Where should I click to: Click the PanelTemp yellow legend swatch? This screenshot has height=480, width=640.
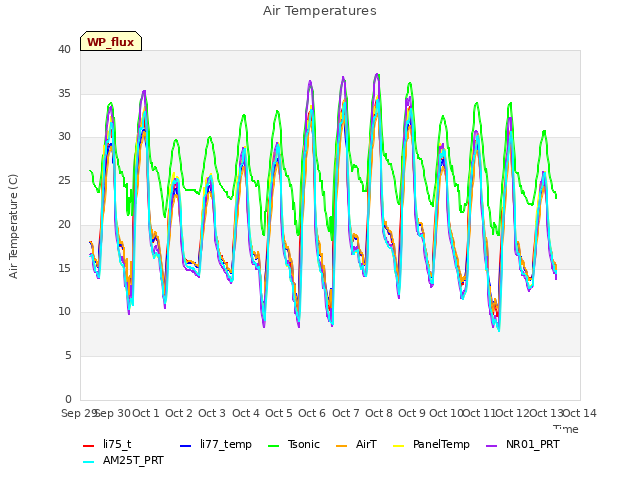(x=398, y=446)
